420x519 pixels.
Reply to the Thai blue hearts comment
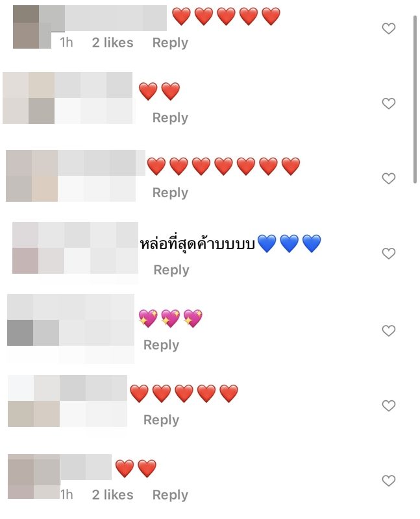click(x=171, y=270)
